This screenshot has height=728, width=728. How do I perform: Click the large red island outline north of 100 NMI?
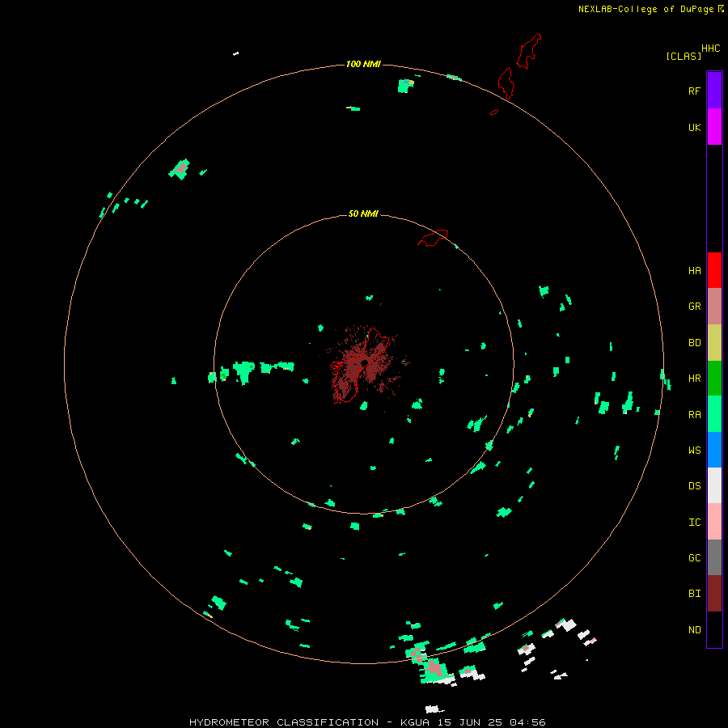point(528,51)
